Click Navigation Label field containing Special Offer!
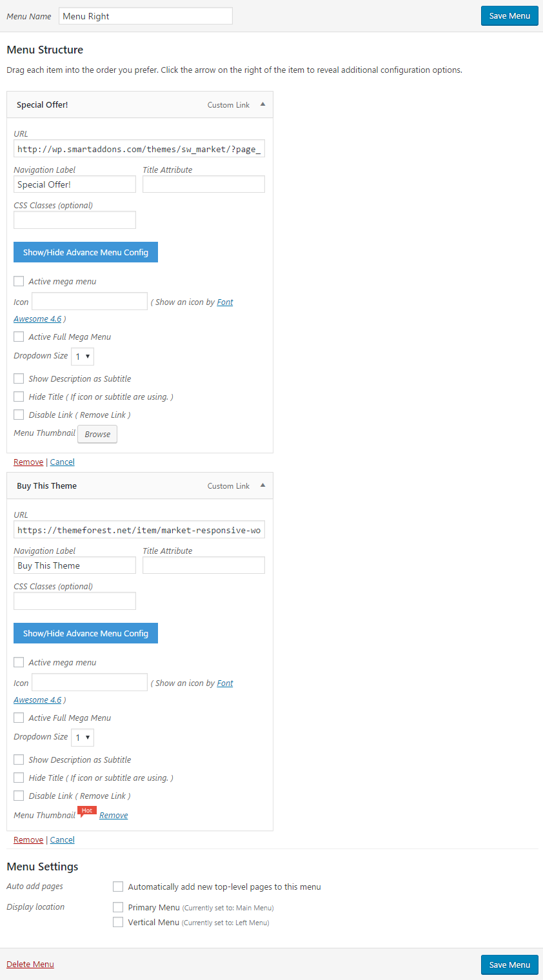 (75, 184)
